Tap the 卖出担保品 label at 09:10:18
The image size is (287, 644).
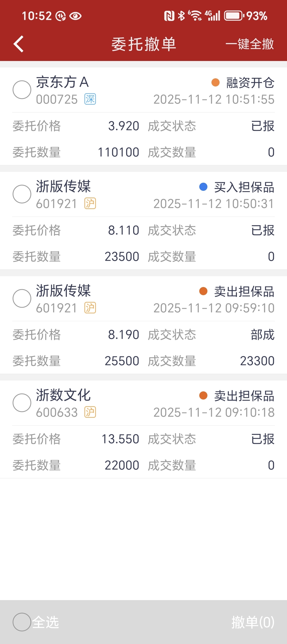tap(244, 396)
